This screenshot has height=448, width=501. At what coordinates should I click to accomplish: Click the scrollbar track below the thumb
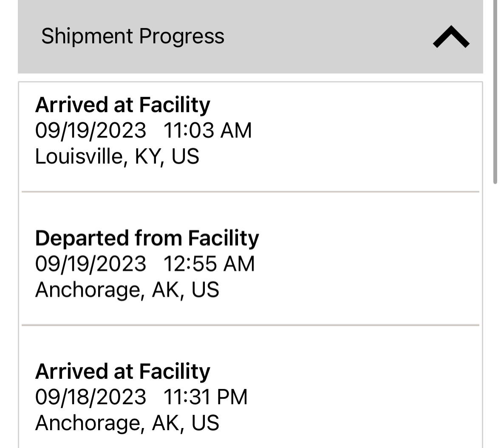pos(495,316)
